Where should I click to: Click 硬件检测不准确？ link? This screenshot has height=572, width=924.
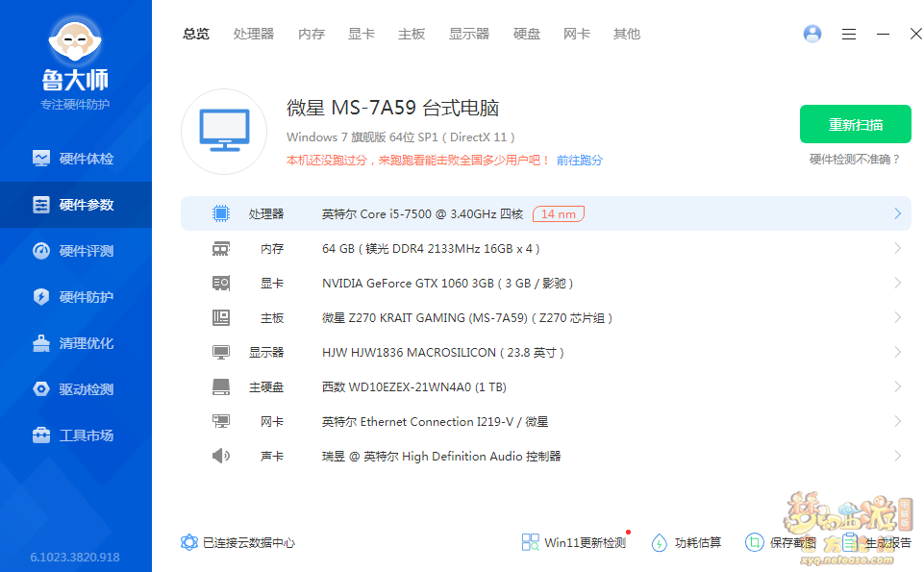click(855, 159)
